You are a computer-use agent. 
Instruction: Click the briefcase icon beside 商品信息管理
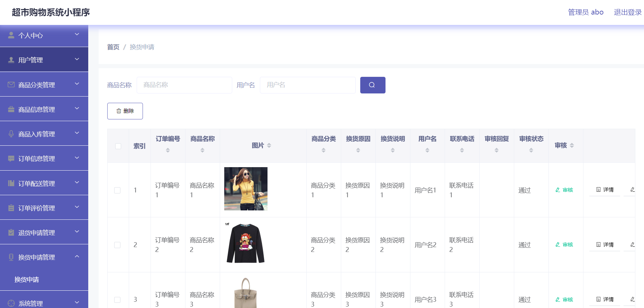pos(11,109)
